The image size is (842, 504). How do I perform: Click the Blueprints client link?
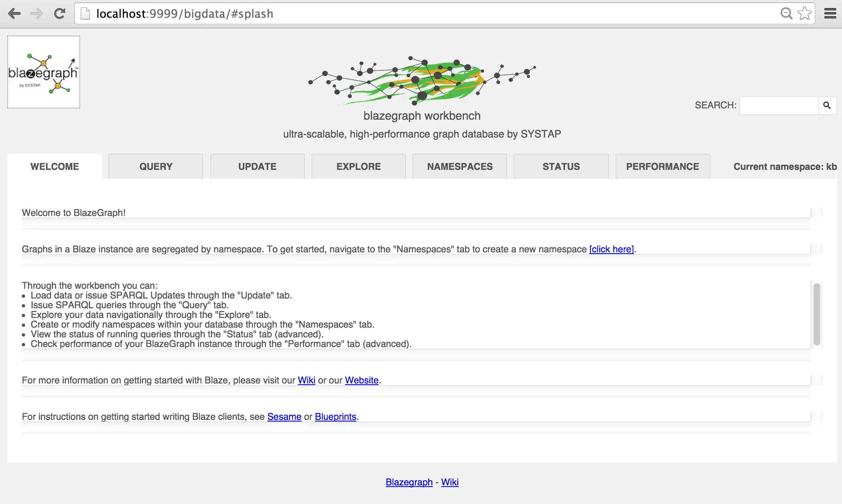pyautogui.click(x=336, y=416)
